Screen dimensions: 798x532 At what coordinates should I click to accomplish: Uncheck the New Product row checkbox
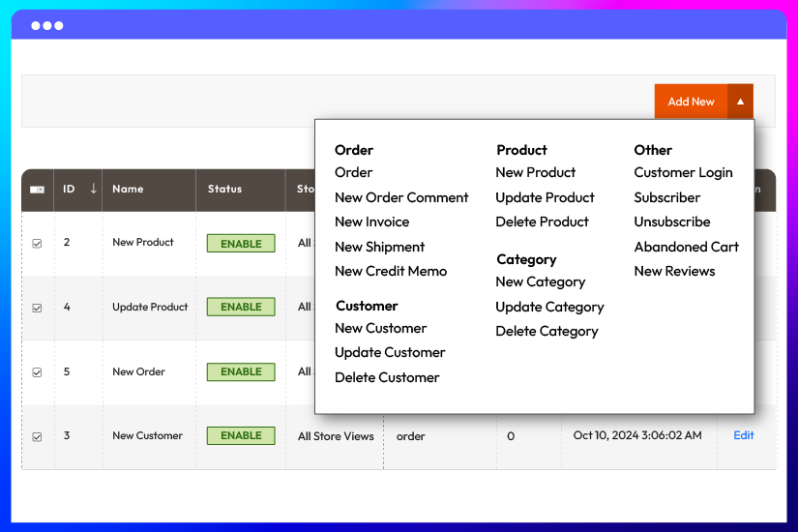(38, 244)
